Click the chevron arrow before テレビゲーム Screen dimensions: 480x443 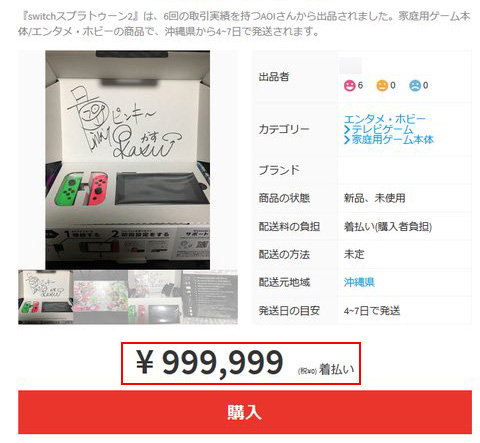click(347, 129)
